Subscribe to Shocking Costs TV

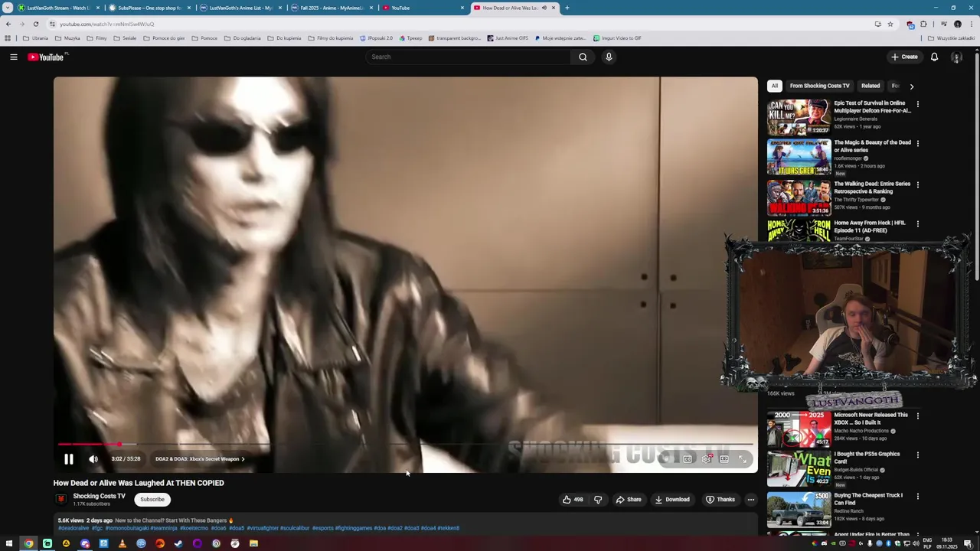pyautogui.click(x=152, y=500)
